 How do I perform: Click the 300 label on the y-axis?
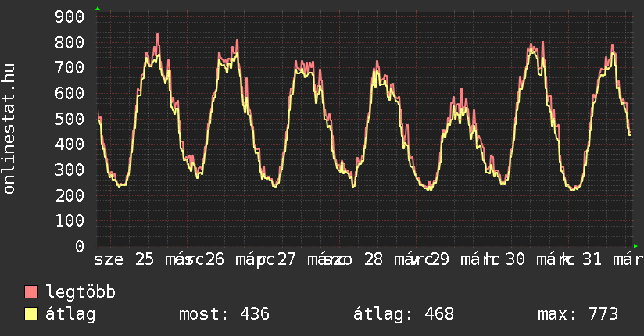click(70, 170)
